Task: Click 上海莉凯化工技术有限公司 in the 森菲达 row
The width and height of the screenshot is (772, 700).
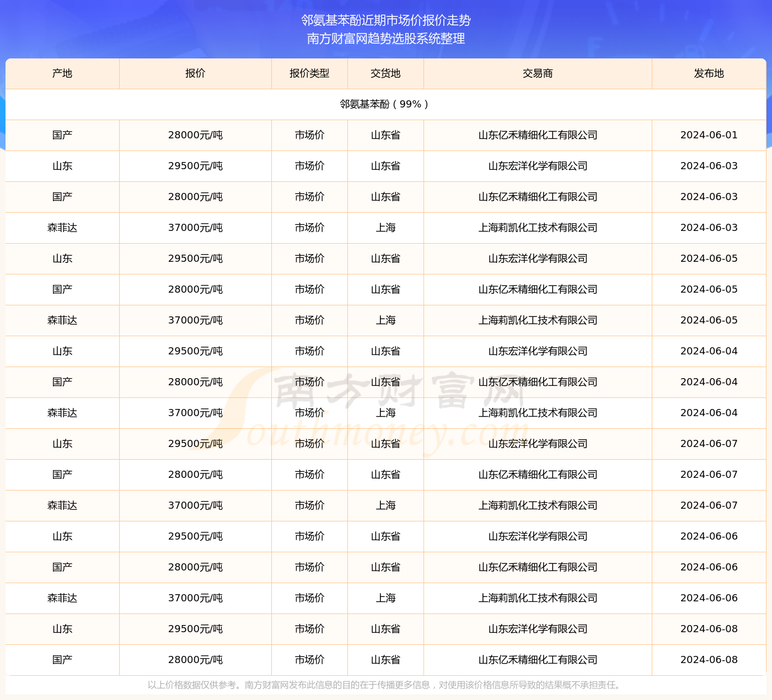Action: [x=538, y=228]
